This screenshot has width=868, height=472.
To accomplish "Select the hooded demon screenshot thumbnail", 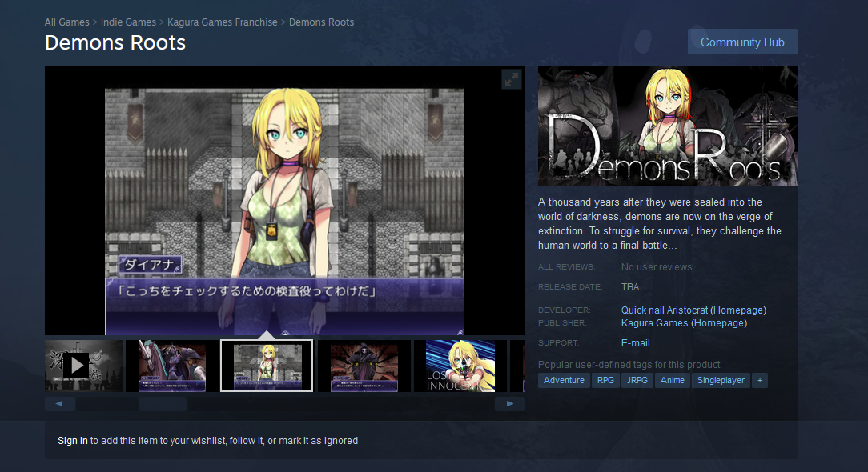I will tap(364, 366).
